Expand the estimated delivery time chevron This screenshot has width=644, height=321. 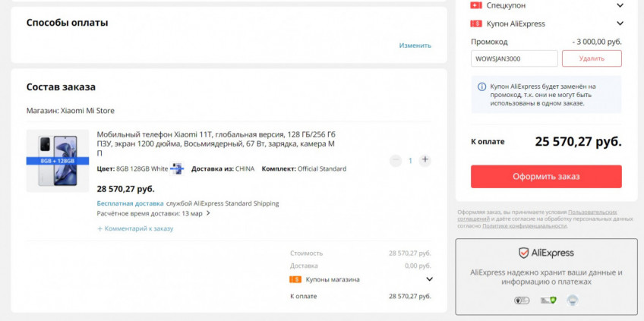coord(208,213)
